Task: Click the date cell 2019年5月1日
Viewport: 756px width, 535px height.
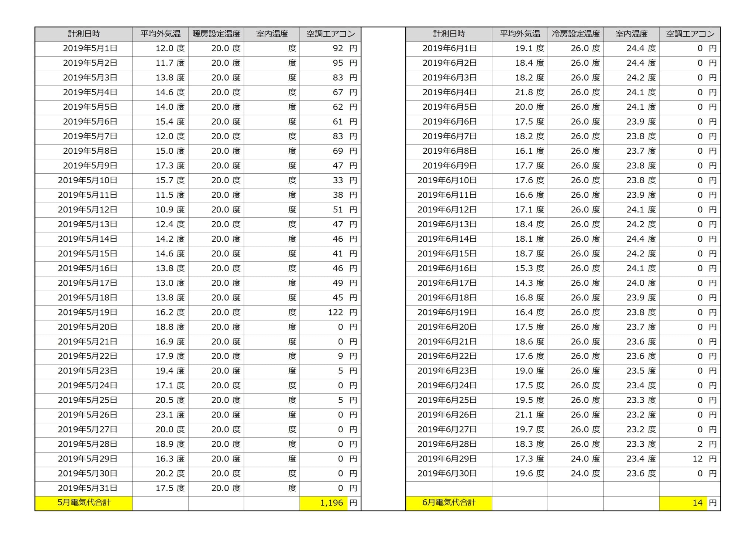Action: [84, 49]
